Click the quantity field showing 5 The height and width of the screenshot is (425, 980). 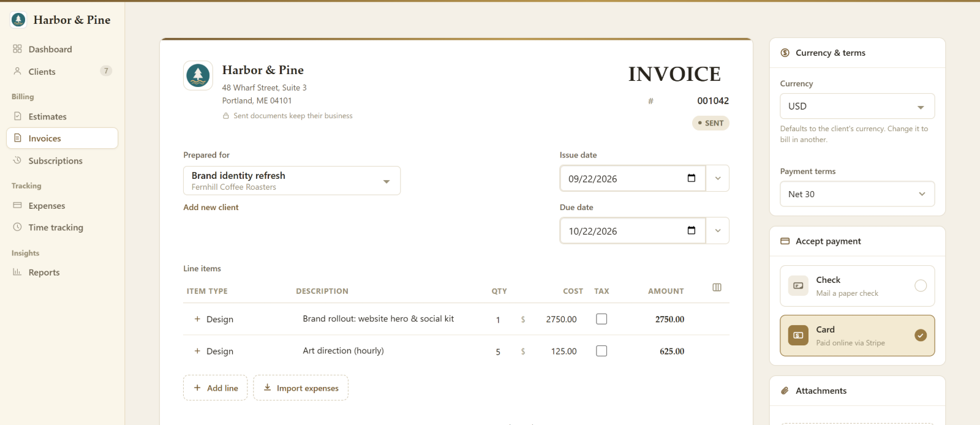point(498,352)
